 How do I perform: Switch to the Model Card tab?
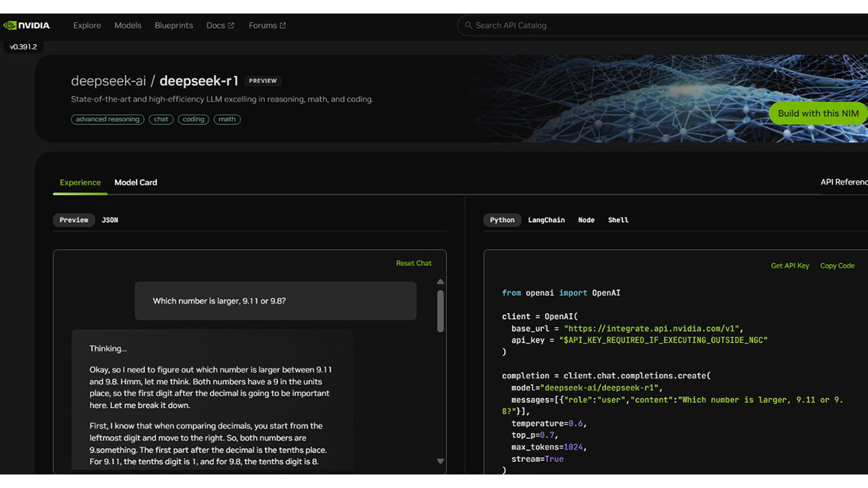(x=135, y=182)
